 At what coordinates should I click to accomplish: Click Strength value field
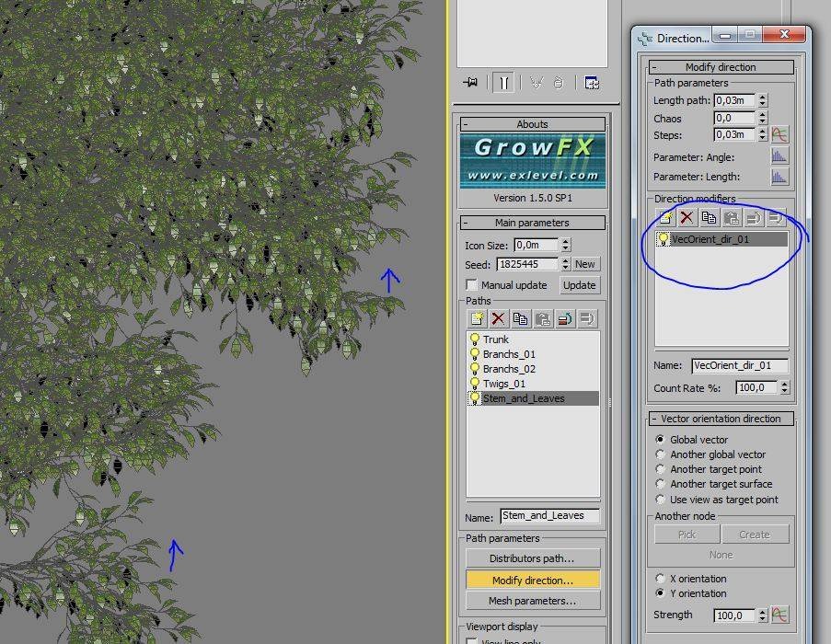(x=734, y=615)
